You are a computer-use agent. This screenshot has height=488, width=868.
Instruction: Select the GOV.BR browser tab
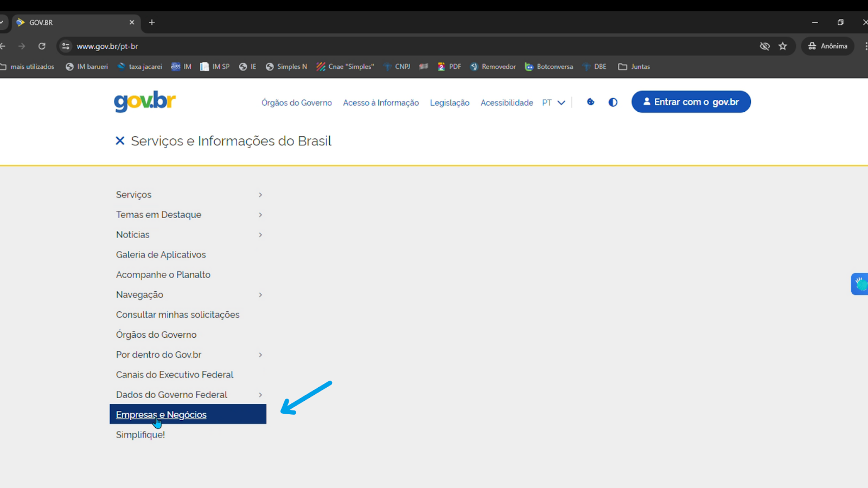tap(76, 22)
